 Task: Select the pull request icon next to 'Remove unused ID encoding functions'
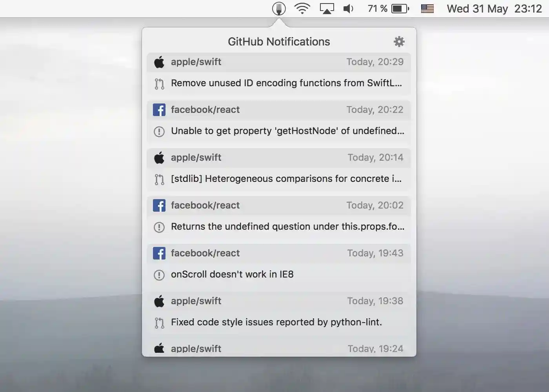click(x=159, y=83)
